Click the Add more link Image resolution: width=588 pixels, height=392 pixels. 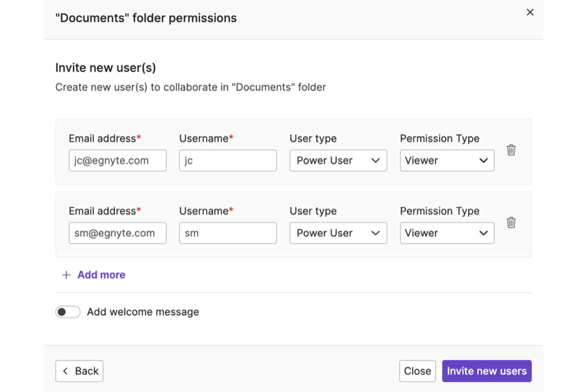tap(101, 275)
